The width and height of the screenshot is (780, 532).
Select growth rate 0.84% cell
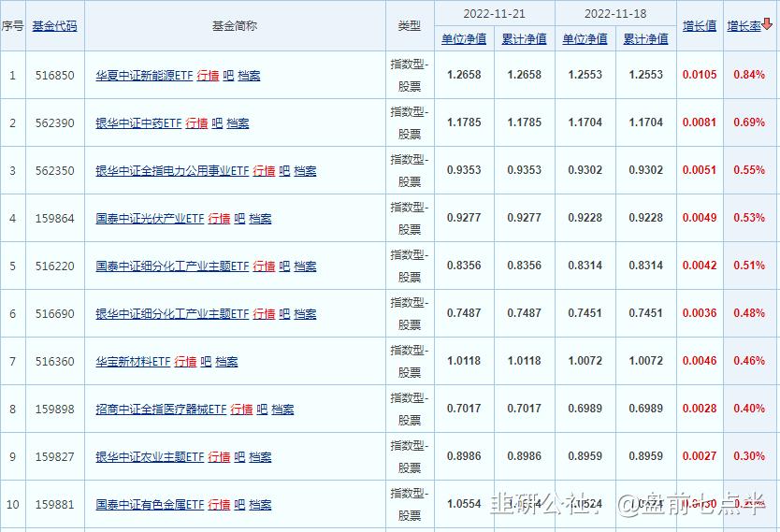pyautogui.click(x=749, y=75)
